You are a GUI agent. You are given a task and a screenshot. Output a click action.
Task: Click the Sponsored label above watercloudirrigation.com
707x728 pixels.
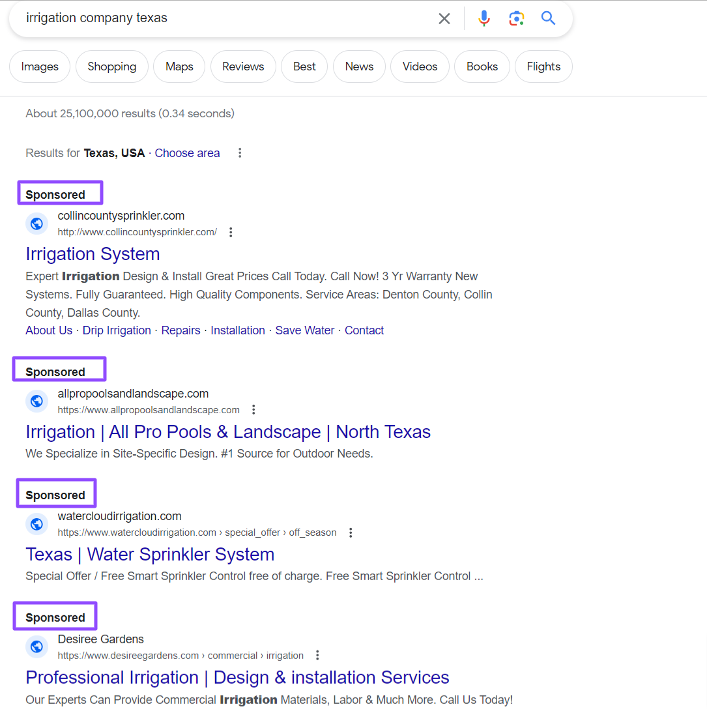tap(55, 495)
